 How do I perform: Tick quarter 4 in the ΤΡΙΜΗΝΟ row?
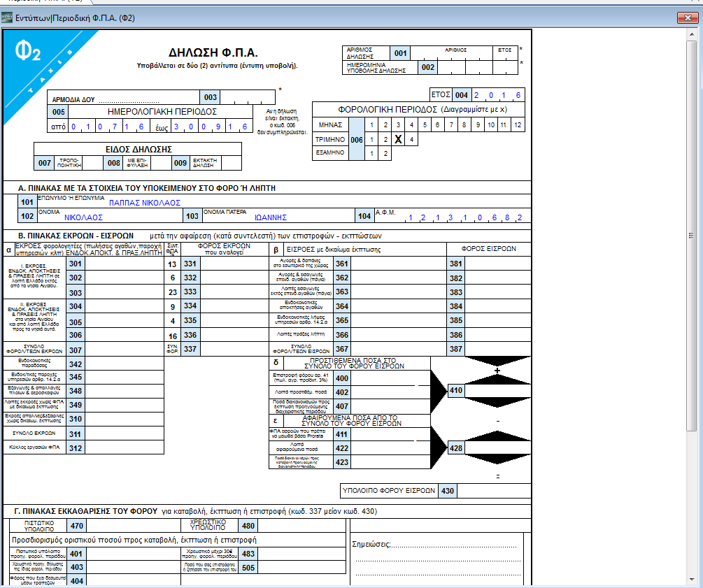tap(411, 139)
